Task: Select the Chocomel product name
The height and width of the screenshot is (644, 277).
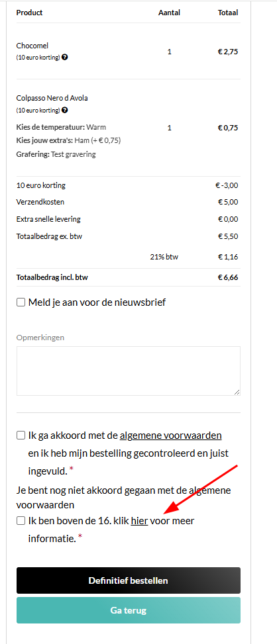Action: [x=32, y=46]
